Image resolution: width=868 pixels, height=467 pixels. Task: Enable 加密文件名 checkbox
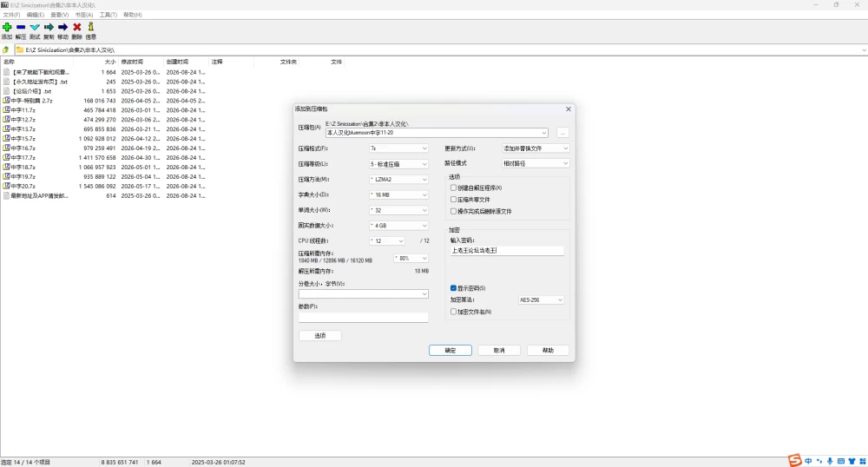[453, 312]
